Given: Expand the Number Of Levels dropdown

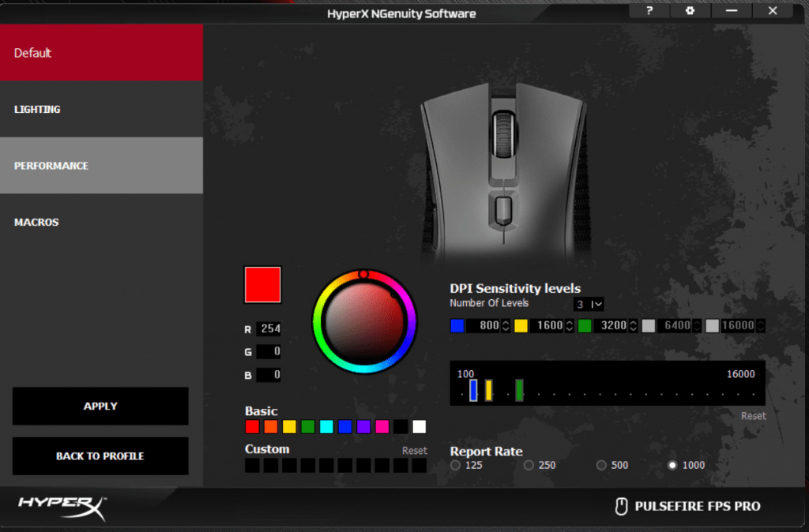Looking at the screenshot, I should [589, 304].
